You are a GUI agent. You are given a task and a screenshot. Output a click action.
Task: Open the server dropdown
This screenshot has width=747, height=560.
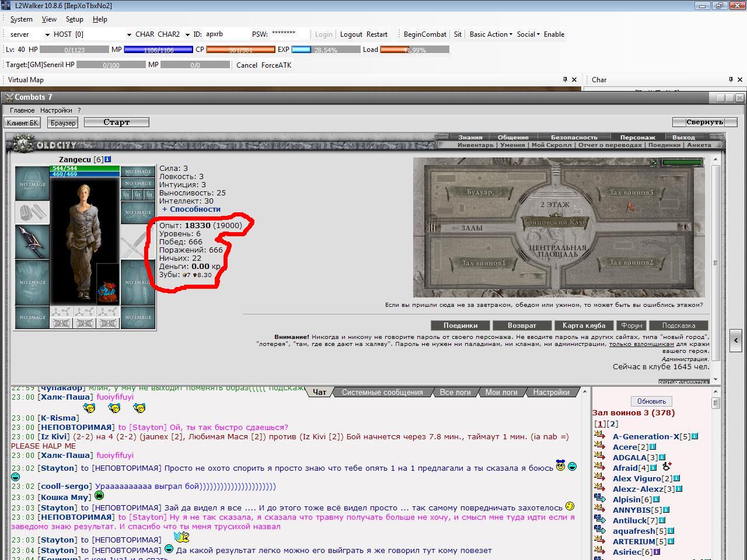tap(47, 34)
